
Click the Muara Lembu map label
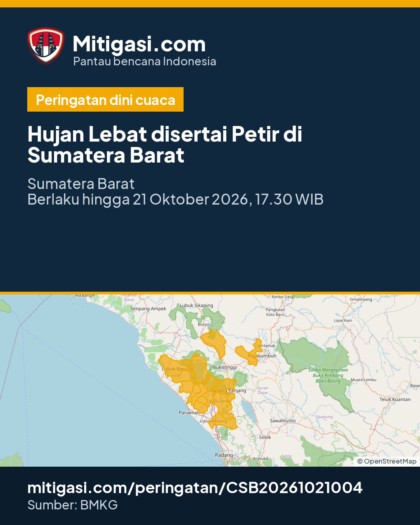coord(364,380)
